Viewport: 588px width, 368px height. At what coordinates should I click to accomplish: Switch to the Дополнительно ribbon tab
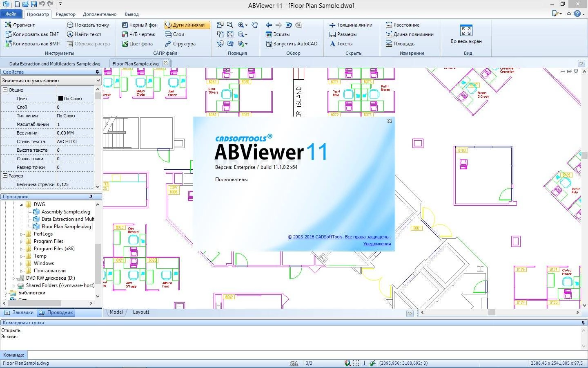[100, 14]
